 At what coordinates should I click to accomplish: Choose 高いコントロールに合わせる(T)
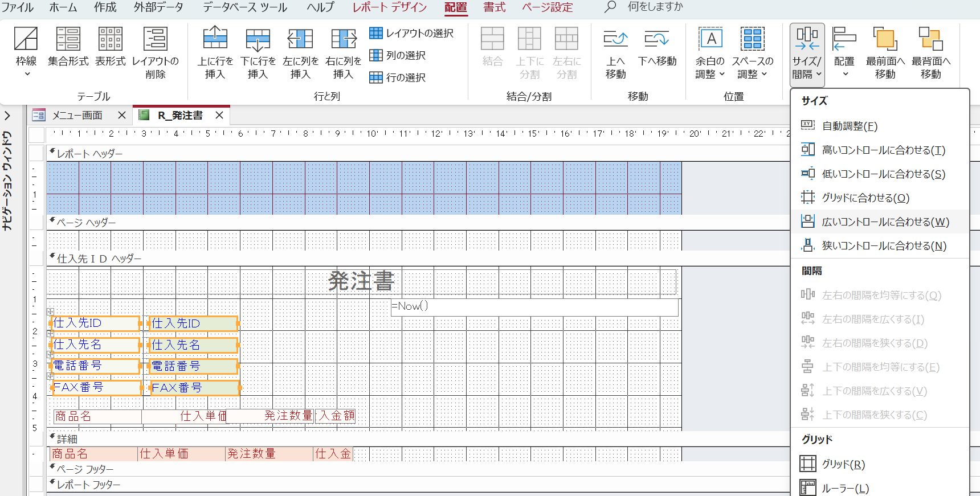pos(880,150)
